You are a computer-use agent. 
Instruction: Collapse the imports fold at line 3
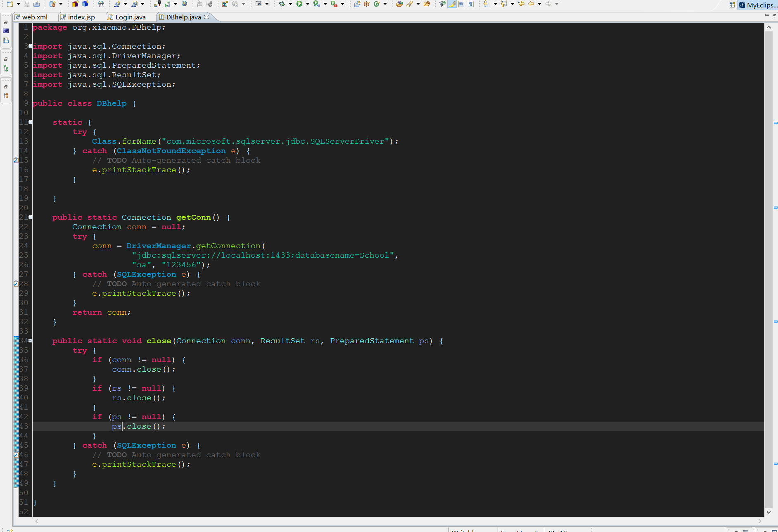click(x=30, y=46)
